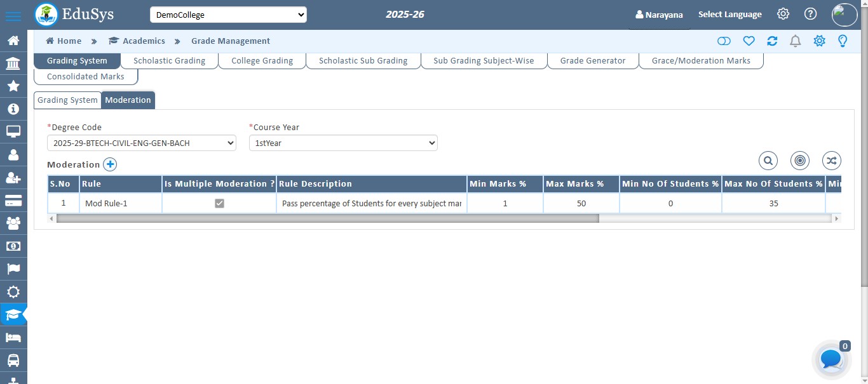Viewport: 868px width, 384px height.
Task: Open the DemoCollege institution dropdown
Action: (x=228, y=15)
